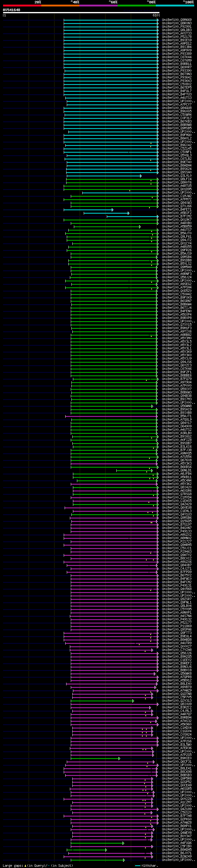Open hit UniRef100_Q8LDB3
Screen dimensions: 197x868
click(177, 30)
